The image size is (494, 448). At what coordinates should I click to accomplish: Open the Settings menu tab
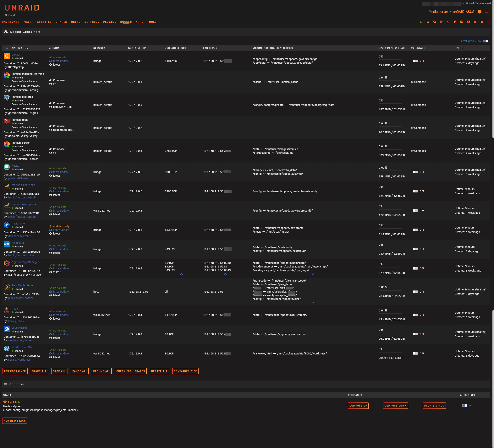pyautogui.click(x=92, y=22)
